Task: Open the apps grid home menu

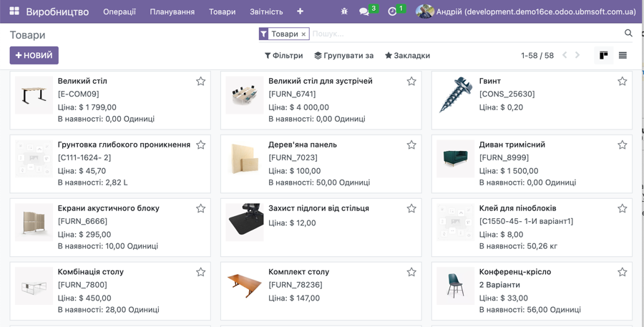Action: click(14, 11)
